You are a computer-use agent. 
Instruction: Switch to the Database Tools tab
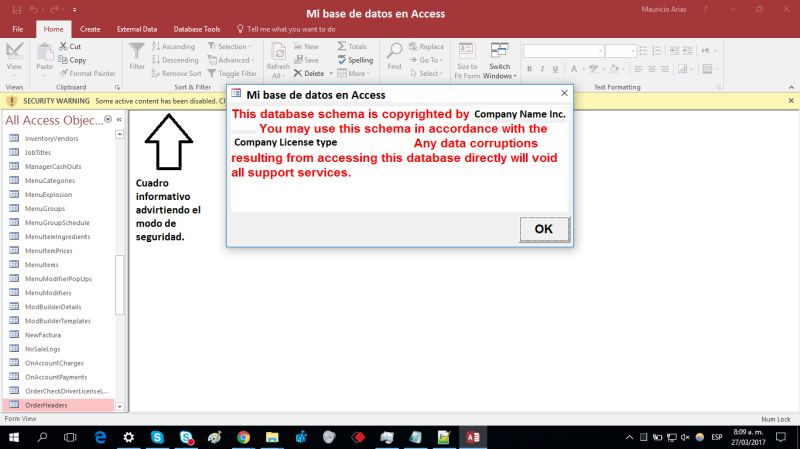[197, 29]
